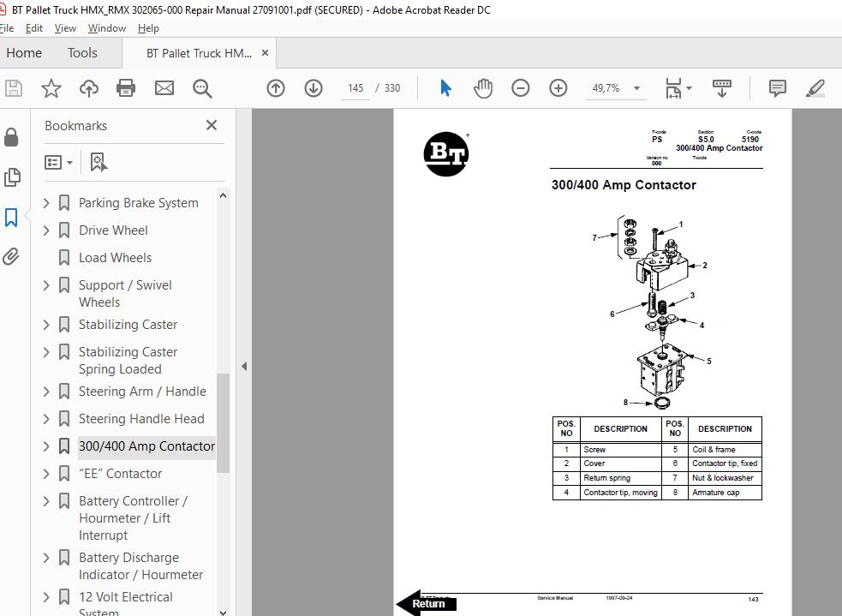Screen dimensions: 842x616
Task: Open the security lock panel
Action: (x=11, y=137)
